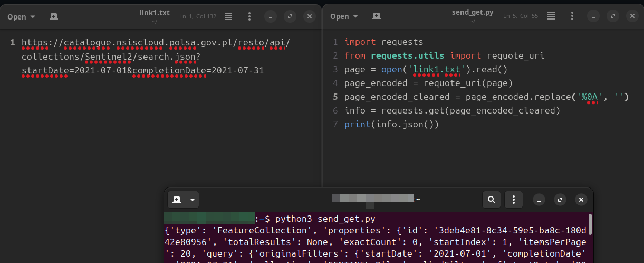The height and width of the screenshot is (263, 644).
Task: Open the kebab options menu in send_get.py window
Action: [x=572, y=16]
